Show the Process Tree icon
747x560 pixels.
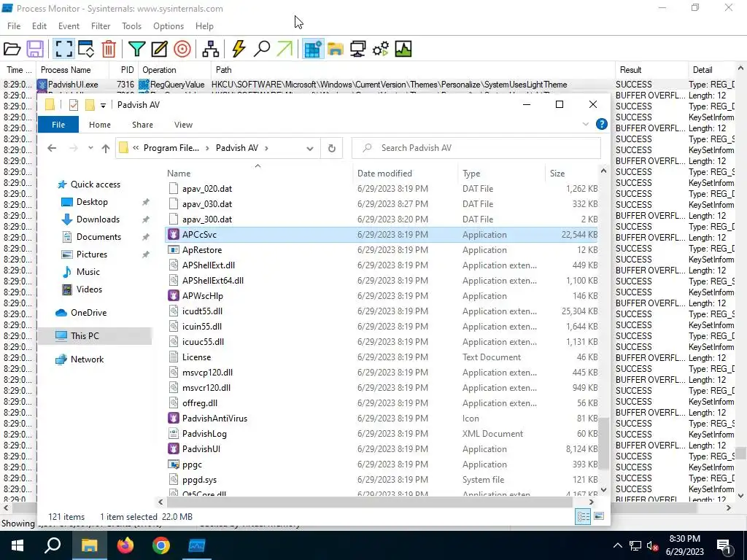[210, 49]
